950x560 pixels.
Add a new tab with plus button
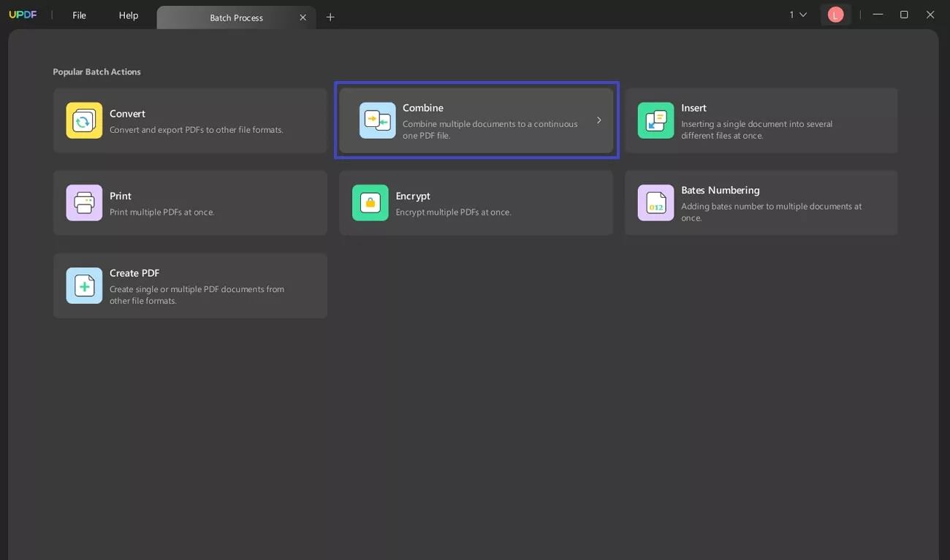(x=330, y=17)
